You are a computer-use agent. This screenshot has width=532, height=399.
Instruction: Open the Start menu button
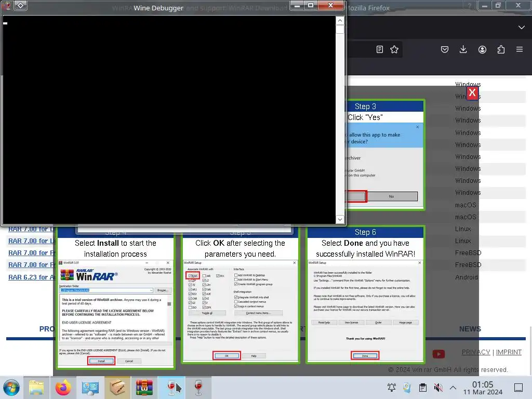11,388
